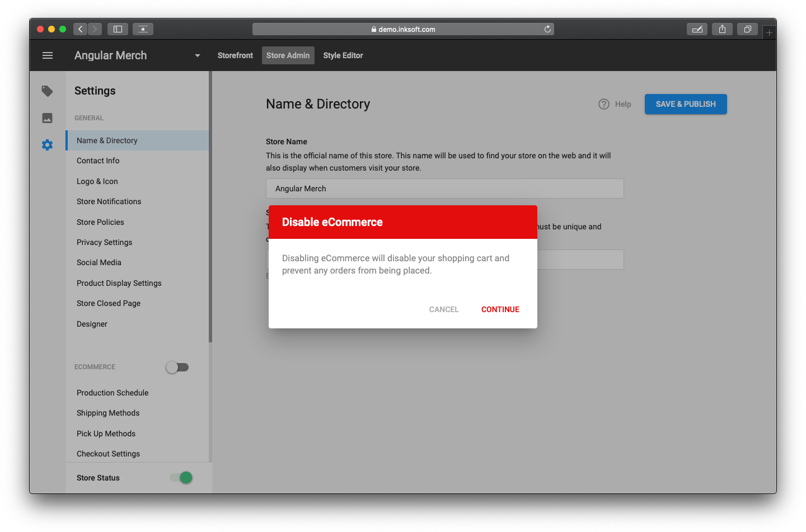Toggle the eCommerce switch off

tap(177, 367)
